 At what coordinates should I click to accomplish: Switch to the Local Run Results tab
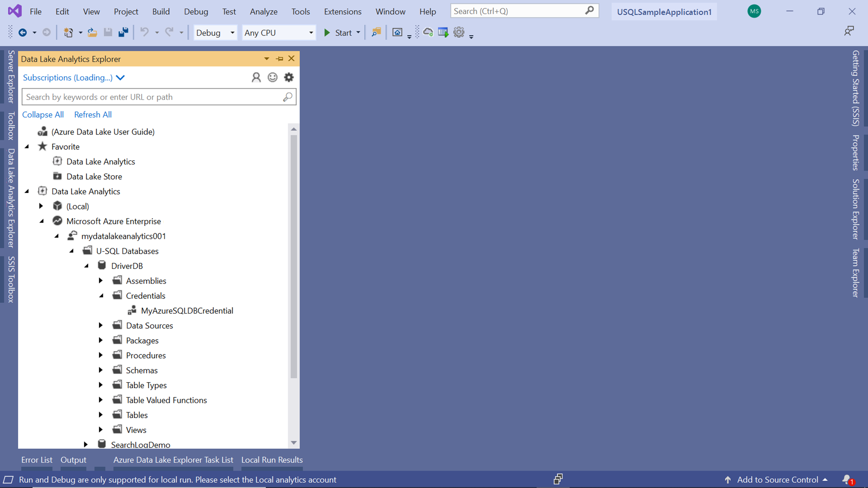(x=272, y=460)
